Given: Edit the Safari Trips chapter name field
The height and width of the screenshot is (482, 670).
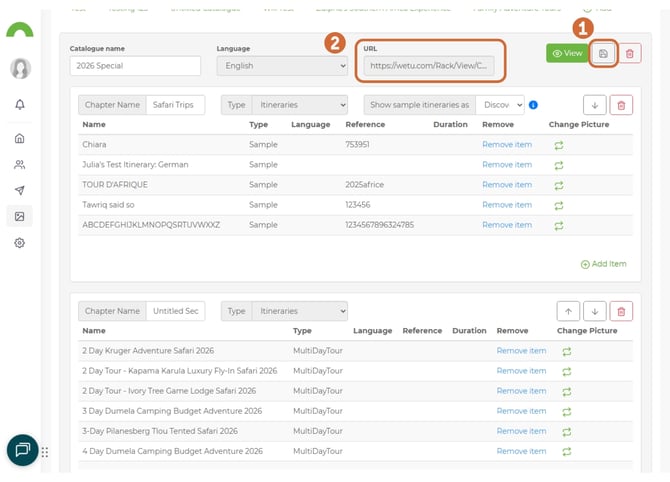Looking at the screenshot, I should coord(175,105).
